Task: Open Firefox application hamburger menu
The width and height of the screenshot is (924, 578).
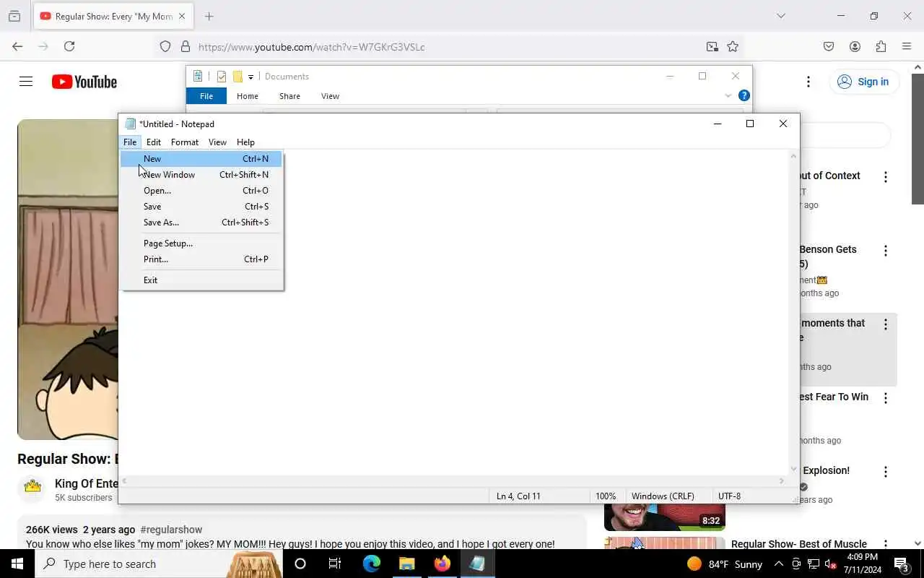Action: click(x=907, y=46)
